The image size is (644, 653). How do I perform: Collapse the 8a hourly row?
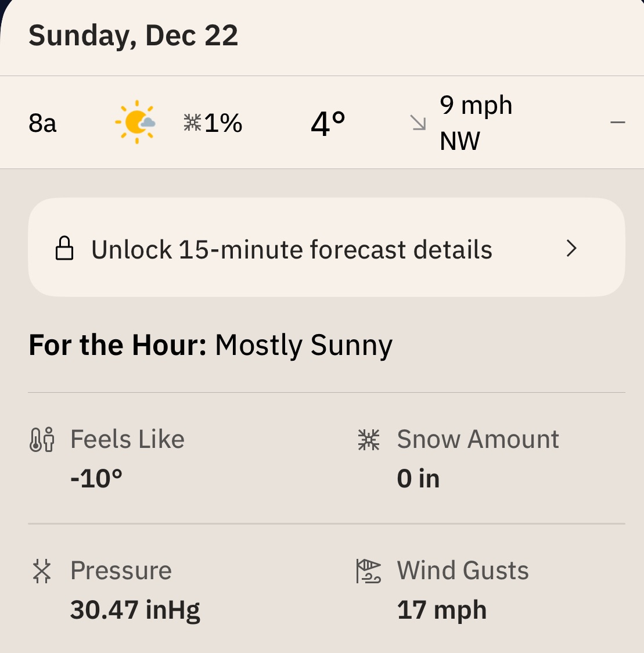click(x=617, y=123)
